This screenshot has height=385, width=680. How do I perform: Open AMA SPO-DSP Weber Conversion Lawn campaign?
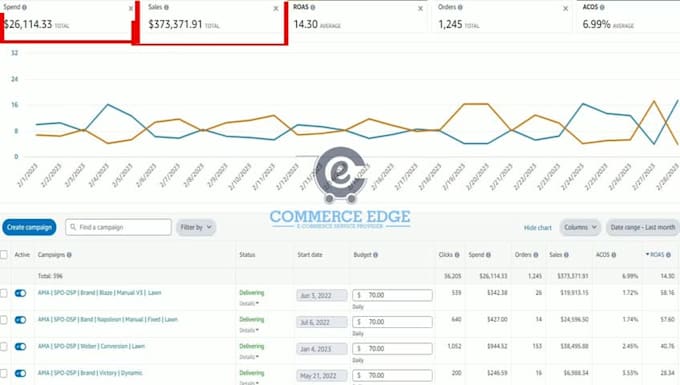pyautogui.click(x=91, y=346)
